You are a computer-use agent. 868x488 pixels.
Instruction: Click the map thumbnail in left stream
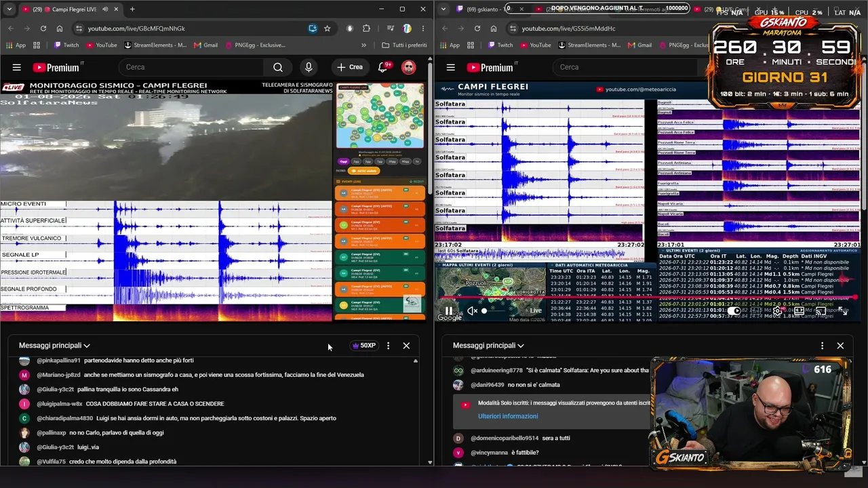(x=380, y=117)
